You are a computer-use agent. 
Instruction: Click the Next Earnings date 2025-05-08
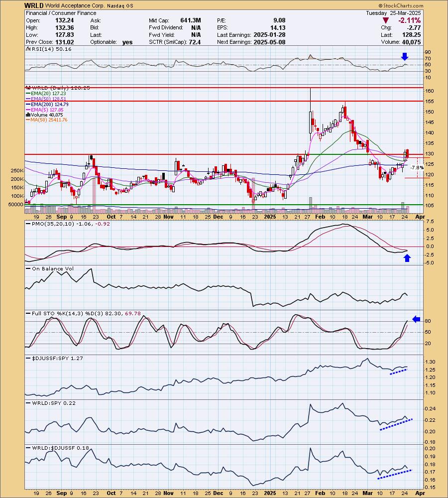(x=269, y=42)
